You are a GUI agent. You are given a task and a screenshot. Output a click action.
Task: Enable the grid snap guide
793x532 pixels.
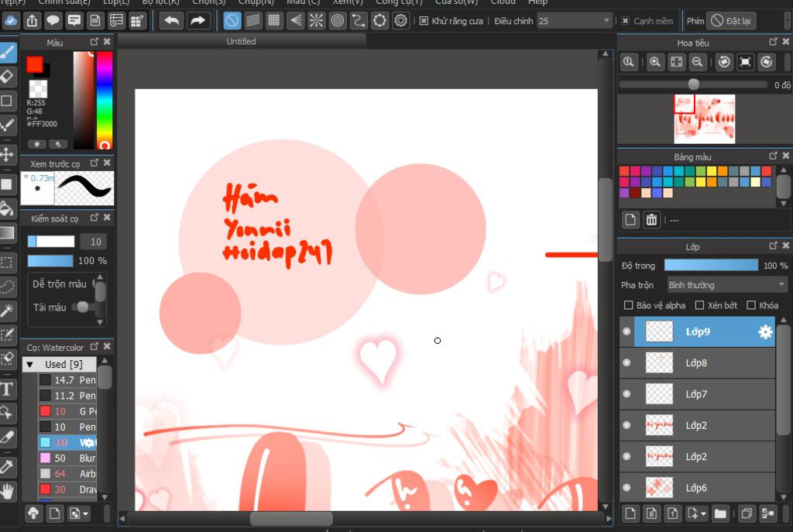[273, 21]
